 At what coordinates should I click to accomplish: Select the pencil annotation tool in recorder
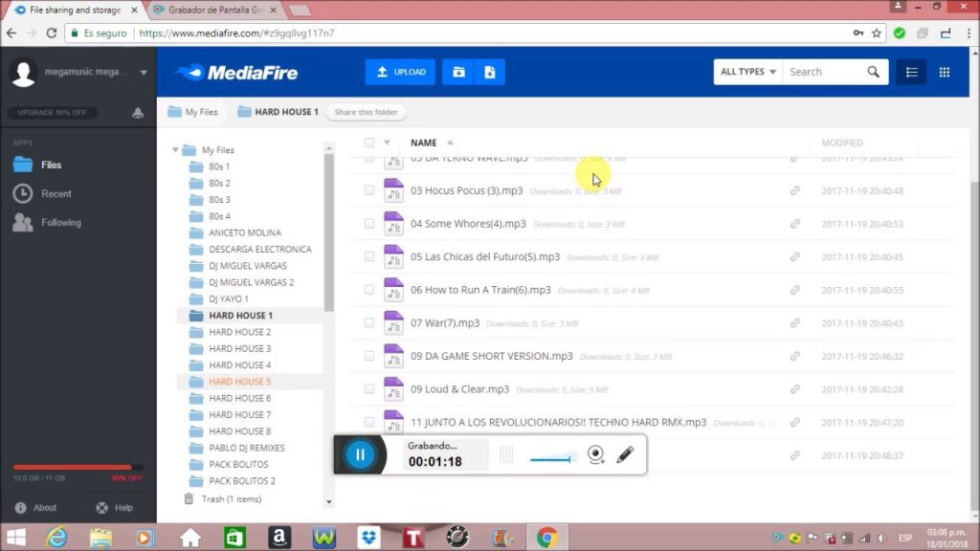coord(625,454)
